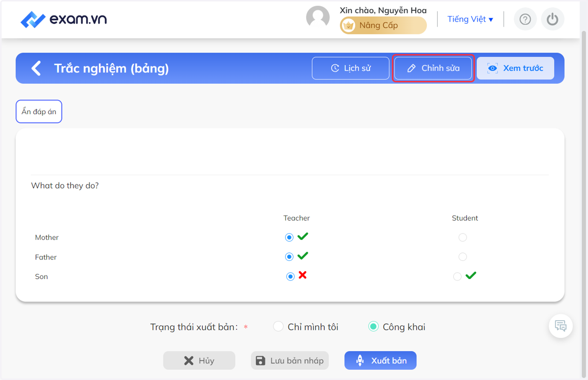The height and width of the screenshot is (380, 588).
Task: Select Student radio for Father
Action: [463, 257]
